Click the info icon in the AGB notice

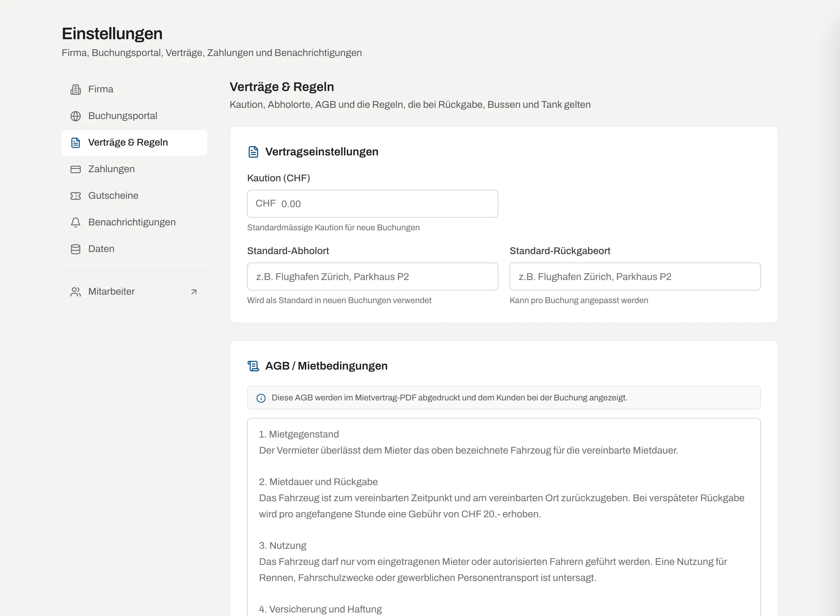point(261,398)
